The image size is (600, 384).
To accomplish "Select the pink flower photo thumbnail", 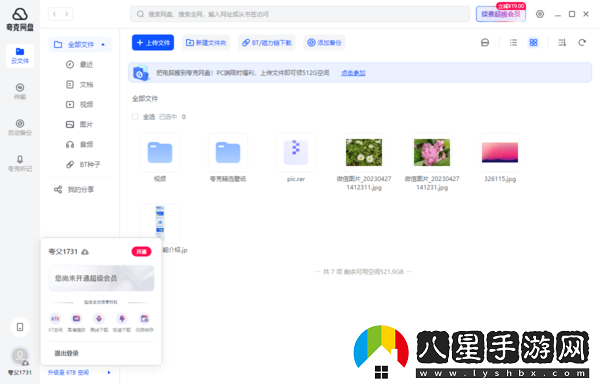I will [x=432, y=153].
